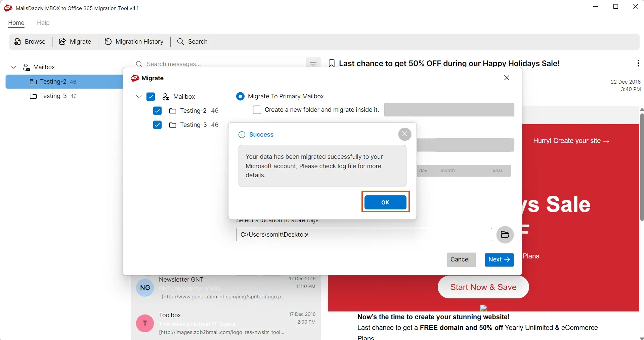This screenshot has width=644, height=340.
Task: Open the message filter icon
Action: pyautogui.click(x=313, y=64)
